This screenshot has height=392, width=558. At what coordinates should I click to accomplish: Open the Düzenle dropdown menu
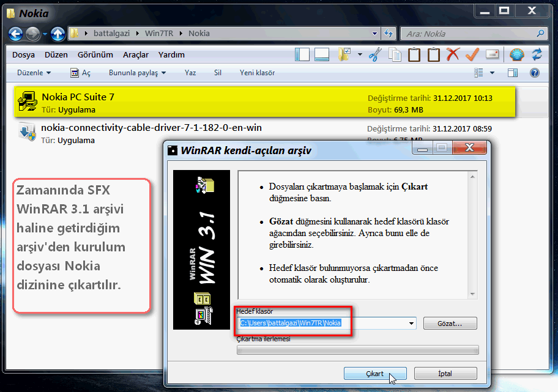pos(34,73)
